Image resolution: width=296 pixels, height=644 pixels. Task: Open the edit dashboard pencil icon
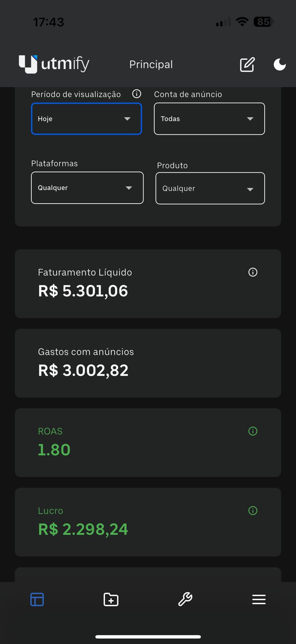click(247, 64)
